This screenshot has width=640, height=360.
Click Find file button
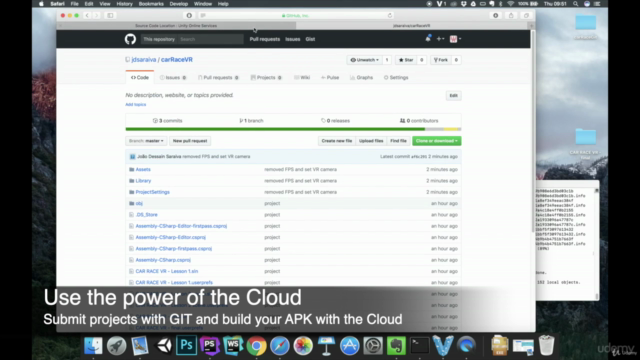(398, 141)
